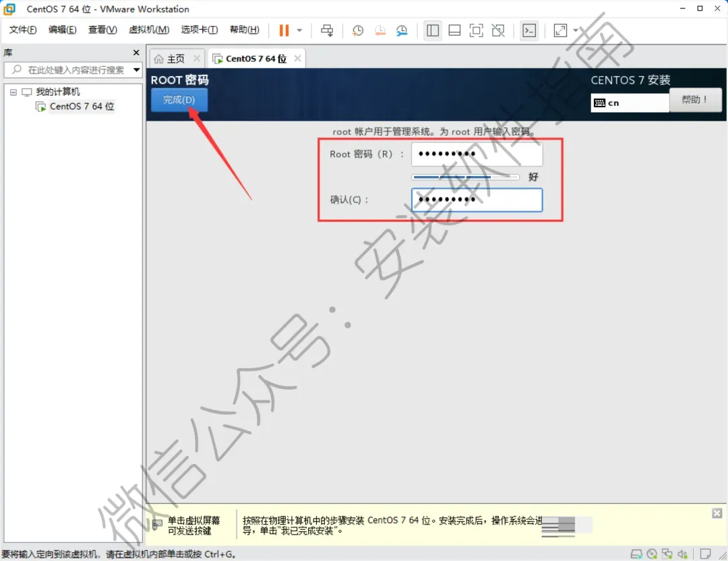Image resolution: width=728 pixels, height=561 pixels.
Task: Click the message log status icon
Action: [705, 554]
